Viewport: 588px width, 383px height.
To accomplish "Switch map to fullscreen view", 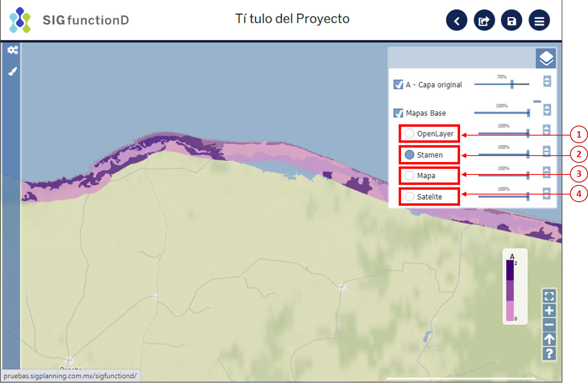I will (549, 296).
